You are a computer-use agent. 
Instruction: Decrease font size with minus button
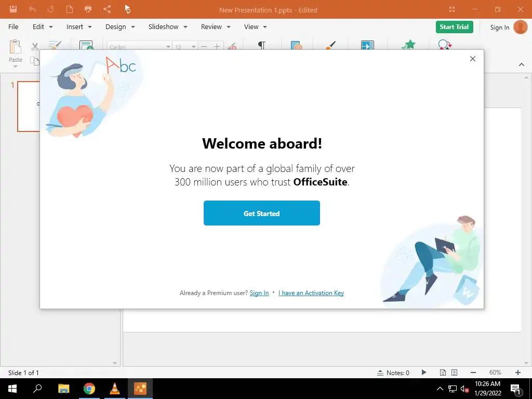[x=204, y=46]
